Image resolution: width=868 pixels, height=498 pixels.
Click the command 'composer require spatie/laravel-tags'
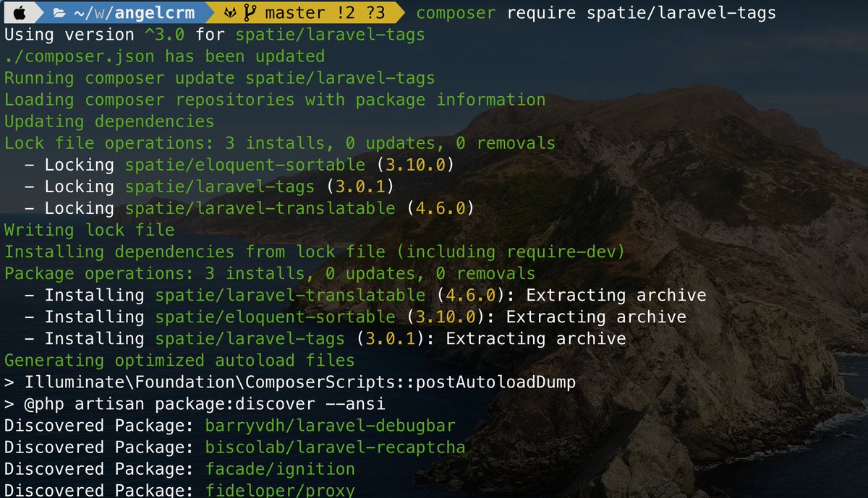(x=596, y=13)
